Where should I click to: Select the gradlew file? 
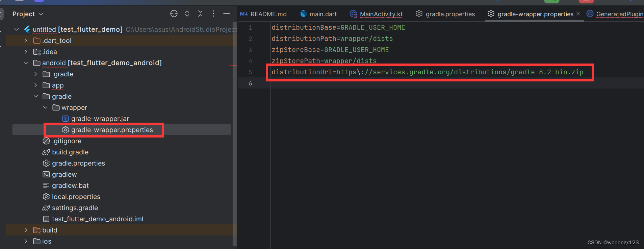pyautogui.click(x=64, y=174)
